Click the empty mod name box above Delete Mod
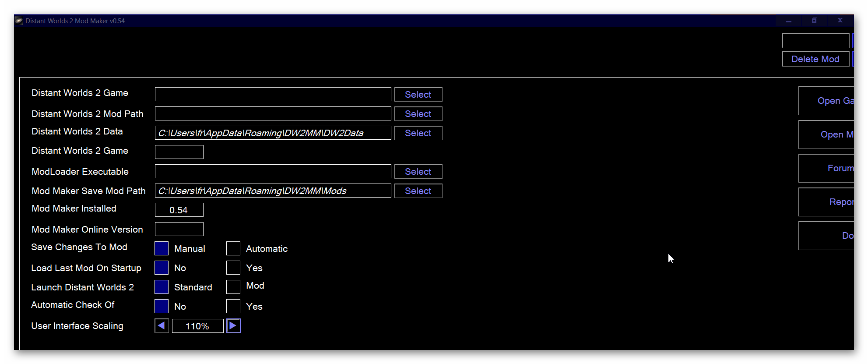Viewport: 868px width, 364px height. 815,41
